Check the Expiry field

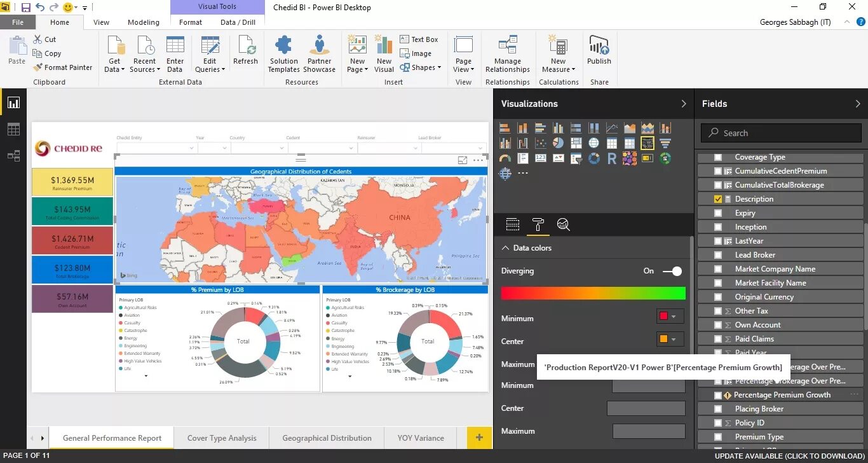pos(718,213)
